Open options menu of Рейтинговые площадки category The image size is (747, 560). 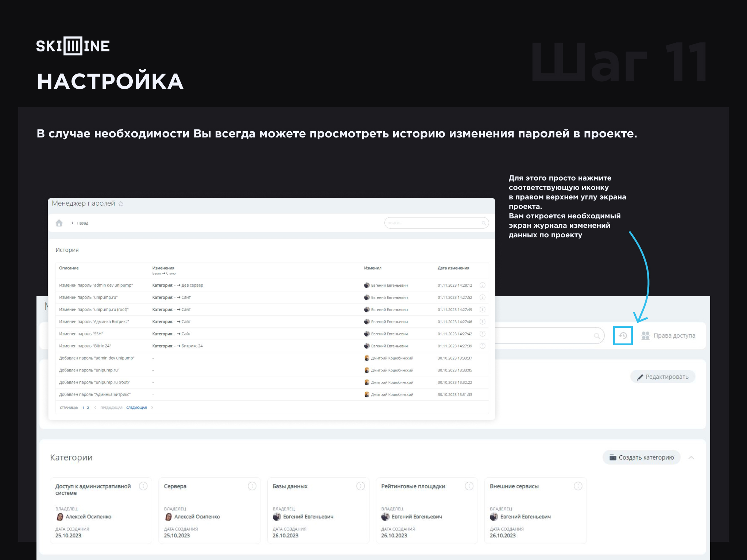point(469,486)
